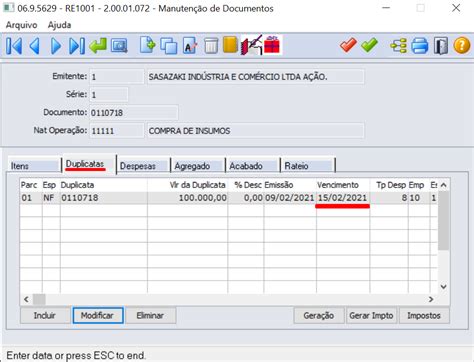The width and height of the screenshot is (474, 362).
Task: Click the % Desc column header
Action: [246, 185]
